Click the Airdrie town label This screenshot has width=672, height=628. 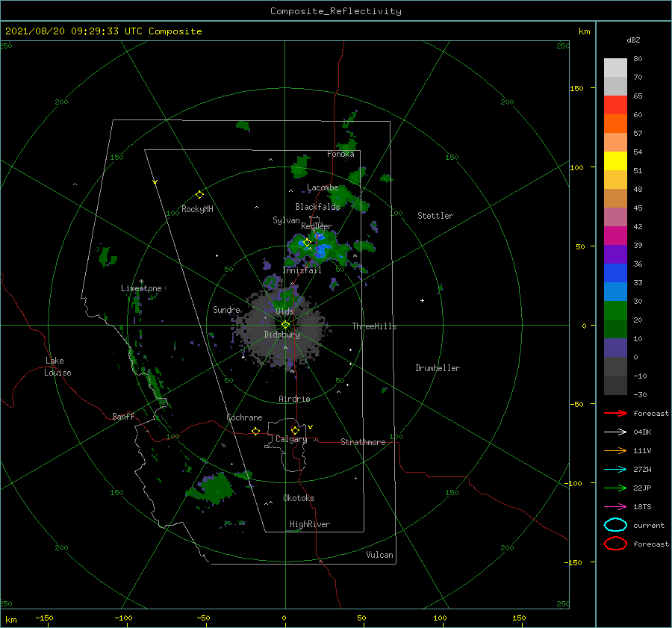coord(294,399)
